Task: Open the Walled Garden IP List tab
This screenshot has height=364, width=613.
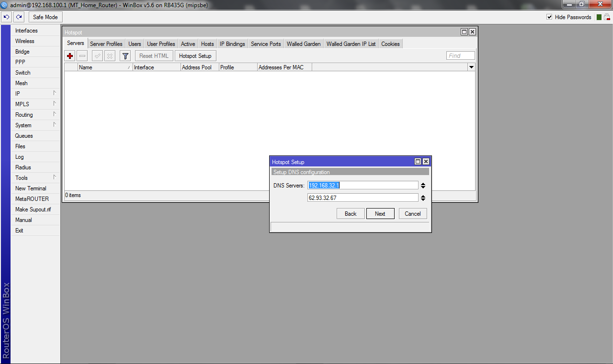Action: (351, 44)
